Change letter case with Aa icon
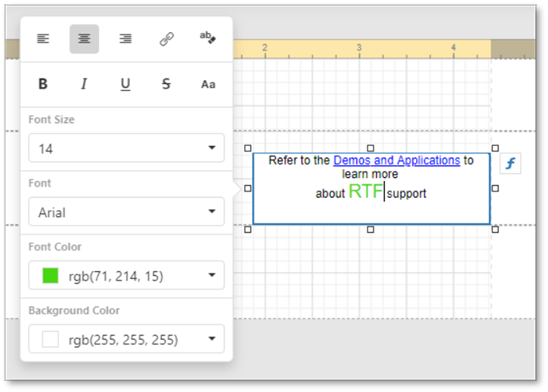The height and width of the screenshot is (392, 548). tap(208, 84)
